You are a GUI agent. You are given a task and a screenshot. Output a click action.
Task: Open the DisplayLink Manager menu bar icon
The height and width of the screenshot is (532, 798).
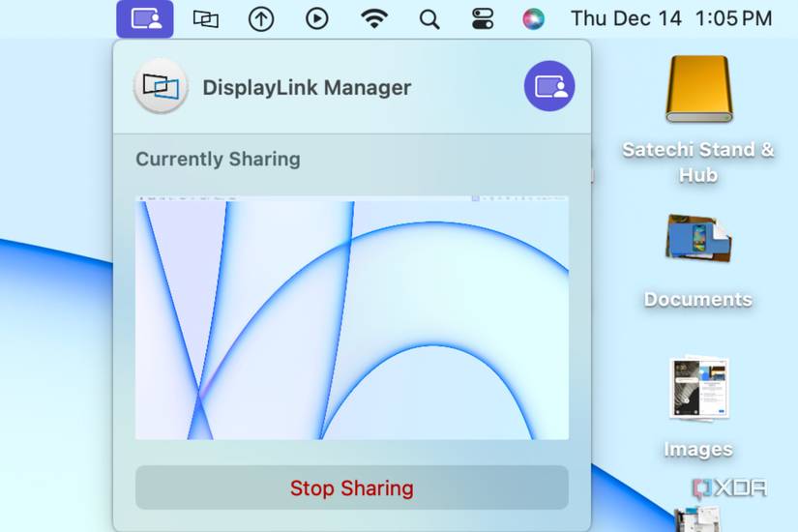coord(206,19)
